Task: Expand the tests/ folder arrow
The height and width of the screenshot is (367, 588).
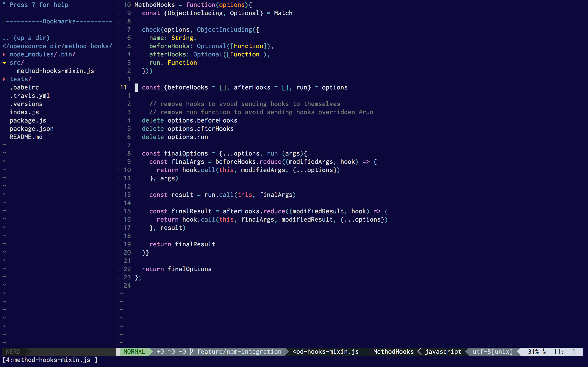Action: tap(4, 79)
